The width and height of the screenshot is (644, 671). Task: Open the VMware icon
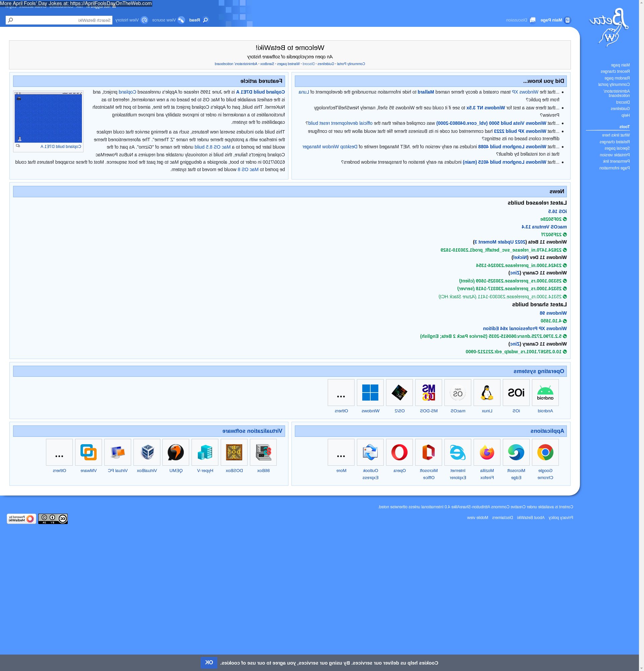point(88,452)
